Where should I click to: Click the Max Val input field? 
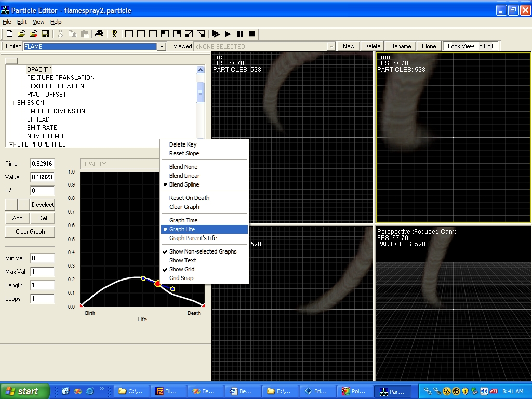42,272
